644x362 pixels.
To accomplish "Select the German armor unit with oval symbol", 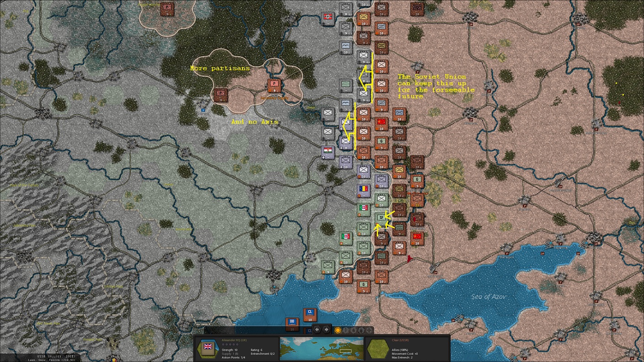I will coord(346,85).
